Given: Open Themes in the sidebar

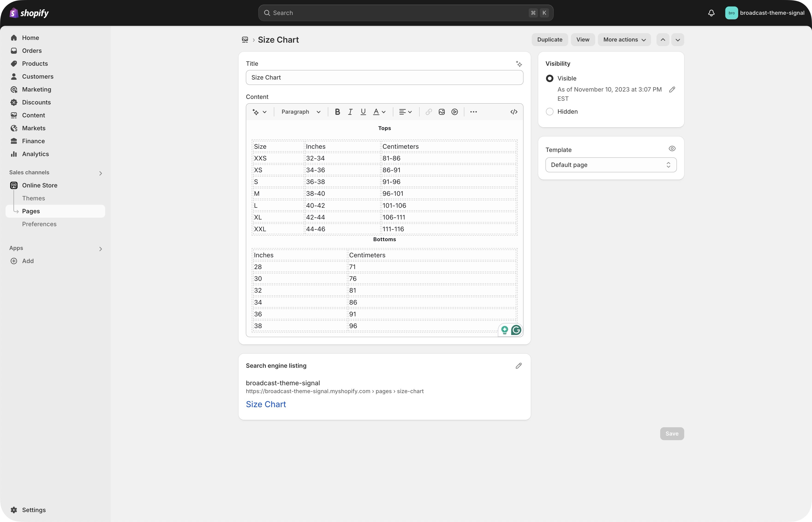Looking at the screenshot, I should tap(34, 198).
